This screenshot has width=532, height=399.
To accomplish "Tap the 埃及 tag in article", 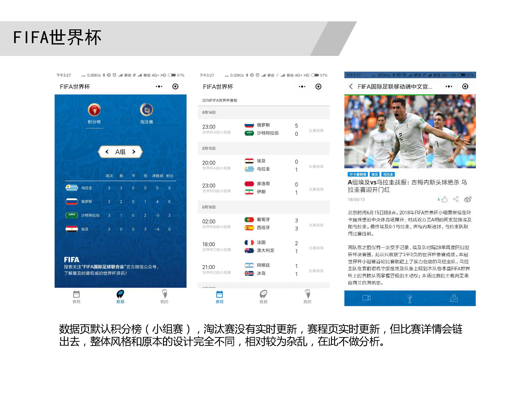I will point(375,174).
